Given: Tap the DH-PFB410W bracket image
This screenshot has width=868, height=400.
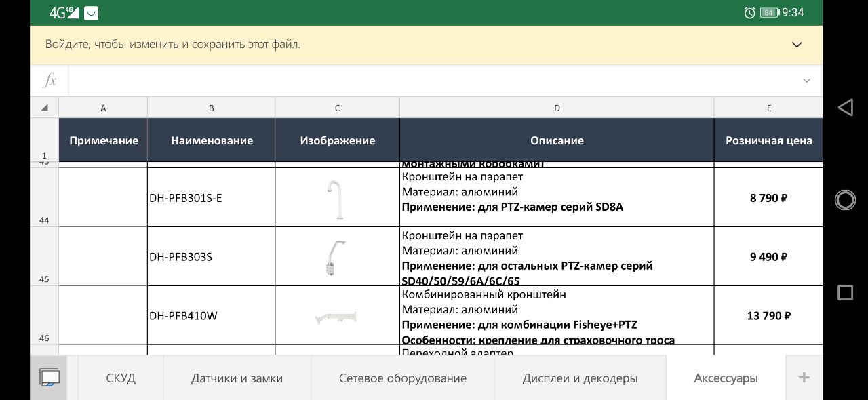Looking at the screenshot, I should pos(336,317).
